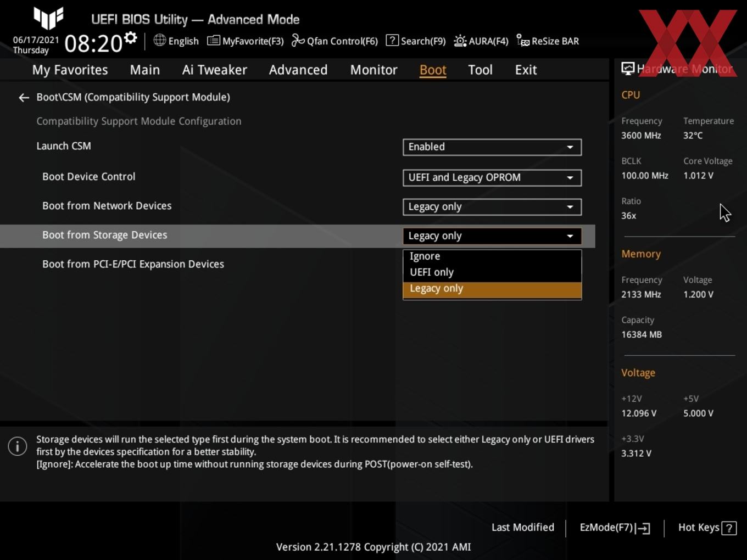Select Boot from Storage Devices row
Image resolution: width=747 pixels, height=560 pixels.
tap(297, 236)
